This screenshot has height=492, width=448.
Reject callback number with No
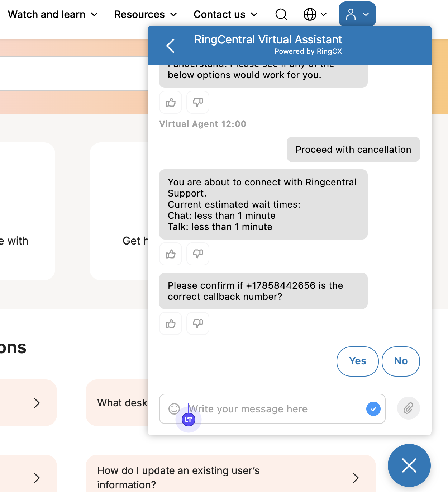point(401,361)
